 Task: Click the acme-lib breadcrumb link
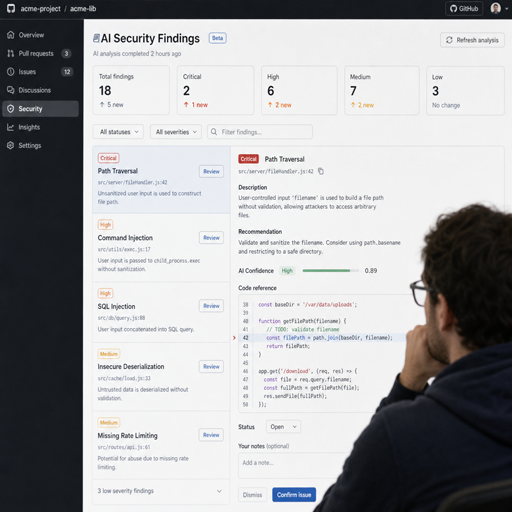tap(83, 9)
